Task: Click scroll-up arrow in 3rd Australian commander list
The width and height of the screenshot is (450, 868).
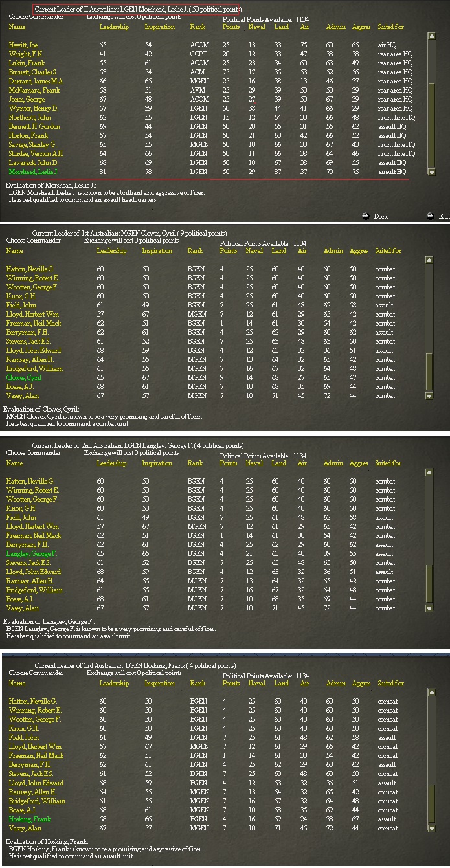Action: pos(431,693)
